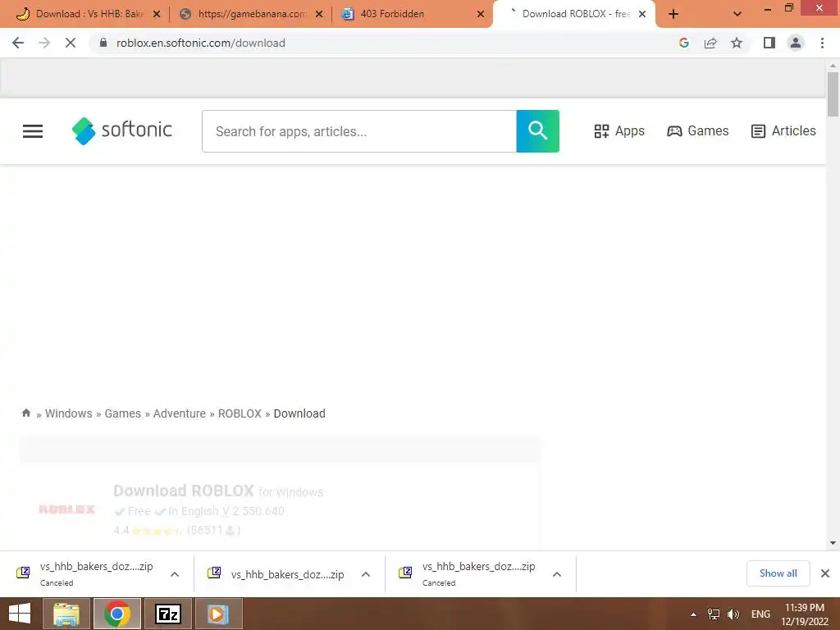840x630 pixels.
Task: Open the Chrome three-dot menu
Action: pyautogui.click(x=822, y=43)
